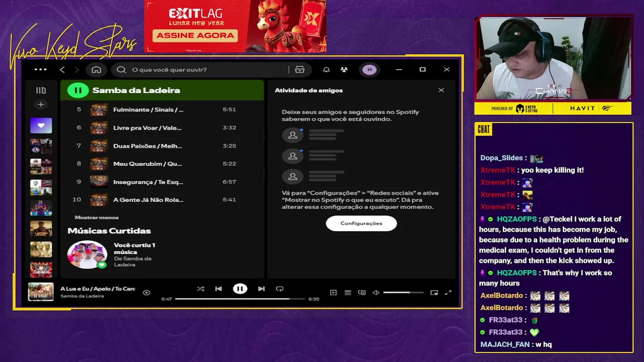Click chat username MAJACH_FAN
Screen dimensions: 644x362
click(505, 344)
